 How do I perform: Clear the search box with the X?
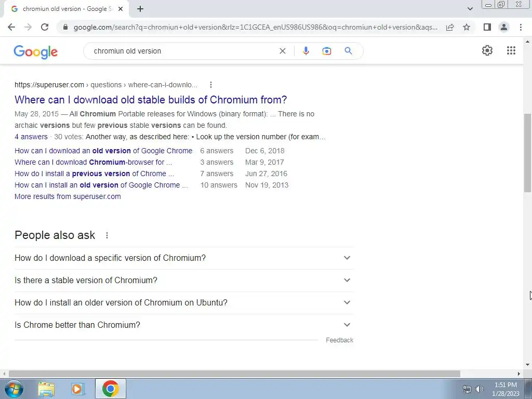282,51
